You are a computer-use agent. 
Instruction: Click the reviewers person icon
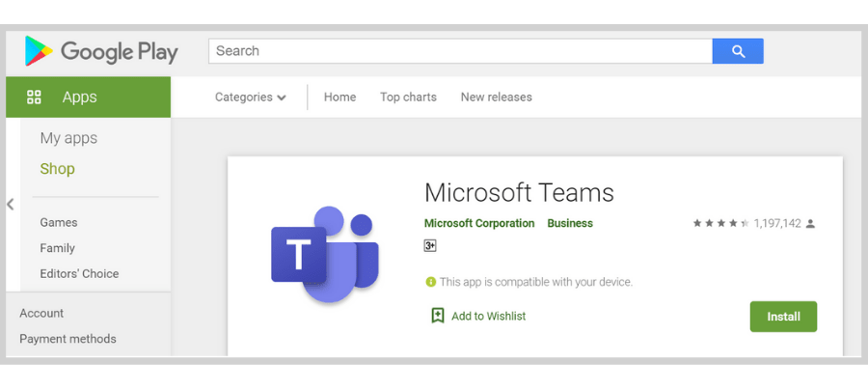click(x=810, y=223)
